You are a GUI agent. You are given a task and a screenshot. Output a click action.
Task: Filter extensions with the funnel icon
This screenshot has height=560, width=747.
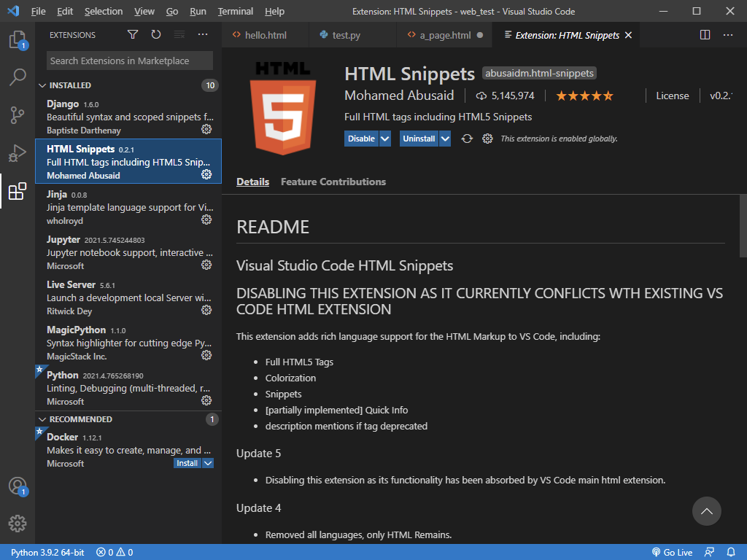pos(133,34)
